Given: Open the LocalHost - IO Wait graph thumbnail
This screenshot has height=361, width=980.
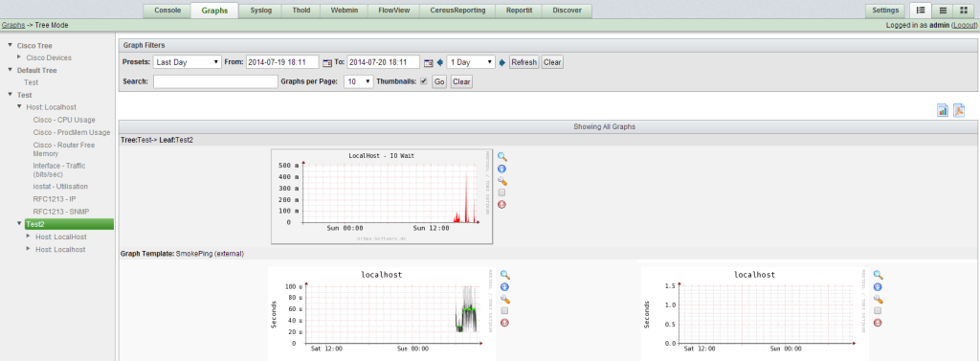Looking at the screenshot, I should tap(382, 196).
